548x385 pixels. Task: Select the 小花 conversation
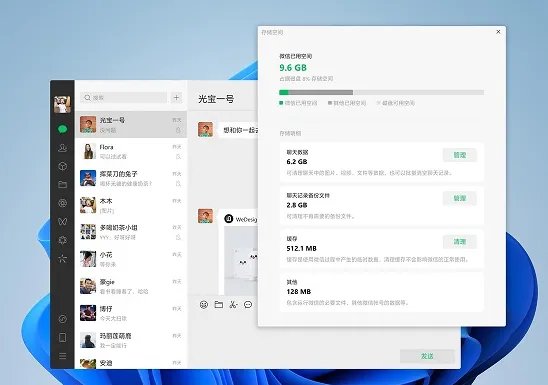(x=131, y=259)
